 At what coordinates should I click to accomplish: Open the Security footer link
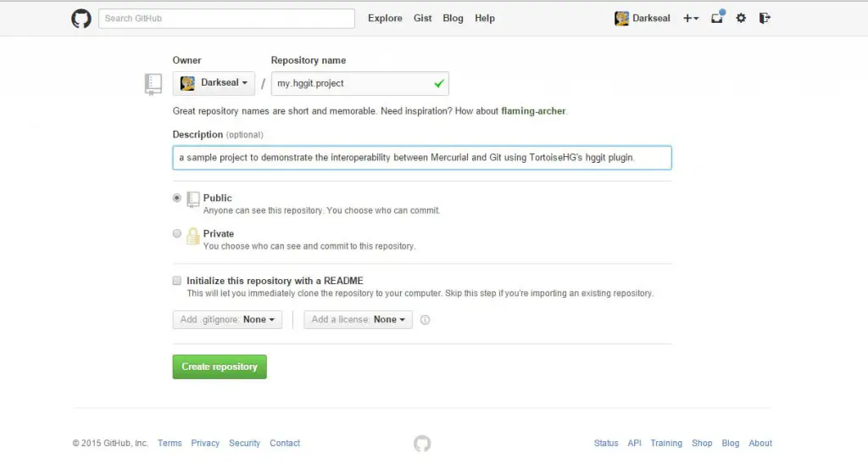pyautogui.click(x=244, y=443)
